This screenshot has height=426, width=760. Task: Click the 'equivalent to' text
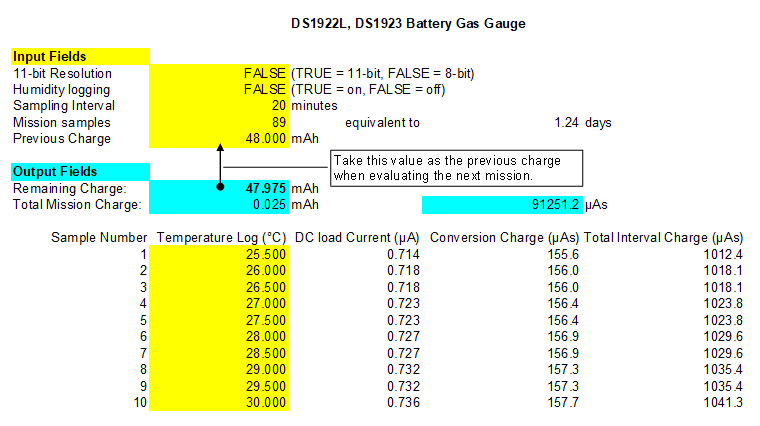click(x=382, y=123)
